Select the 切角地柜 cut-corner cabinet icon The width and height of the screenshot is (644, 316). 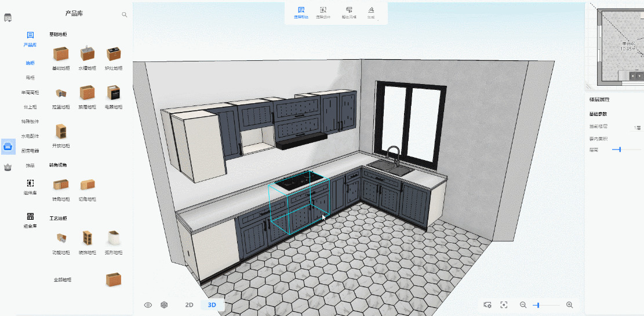pos(87,184)
